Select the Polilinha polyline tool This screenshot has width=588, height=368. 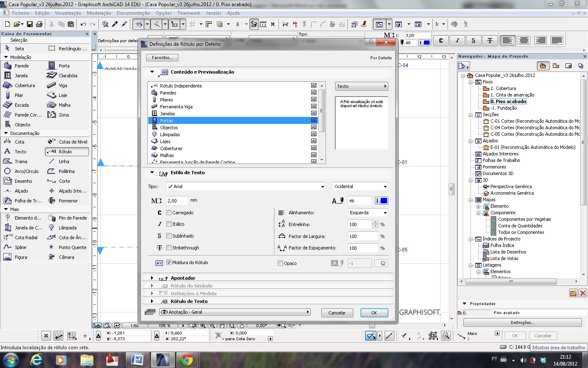[67, 171]
